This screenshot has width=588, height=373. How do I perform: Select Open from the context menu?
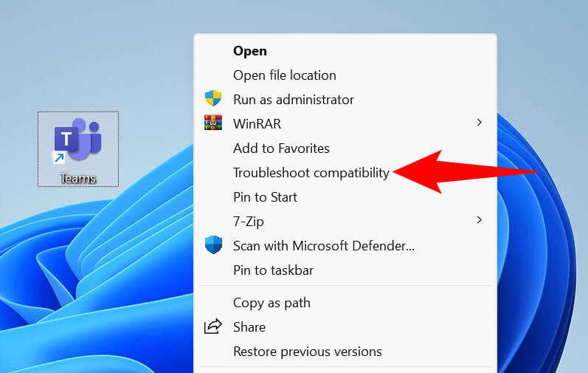click(250, 51)
